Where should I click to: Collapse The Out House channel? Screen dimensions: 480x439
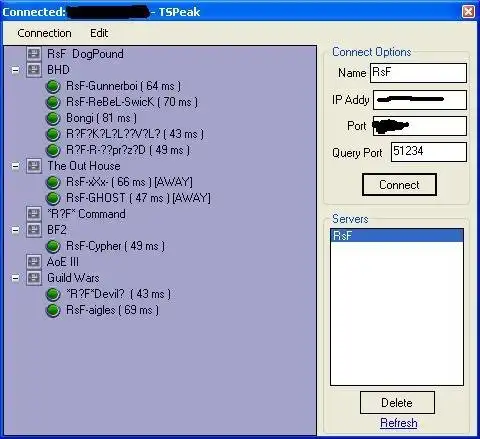tap(15, 166)
